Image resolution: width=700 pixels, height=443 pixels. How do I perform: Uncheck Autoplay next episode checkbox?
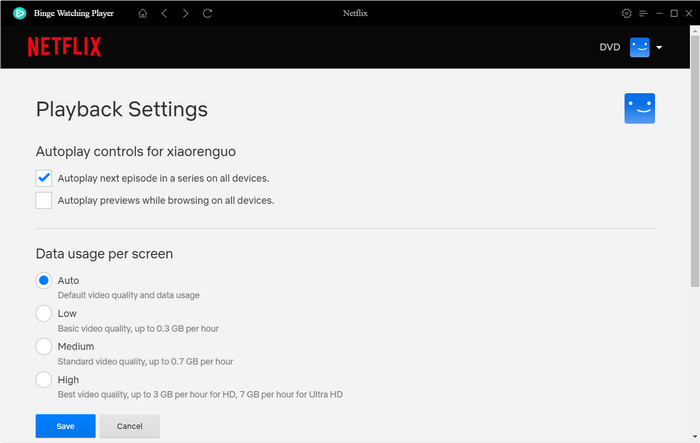point(44,178)
